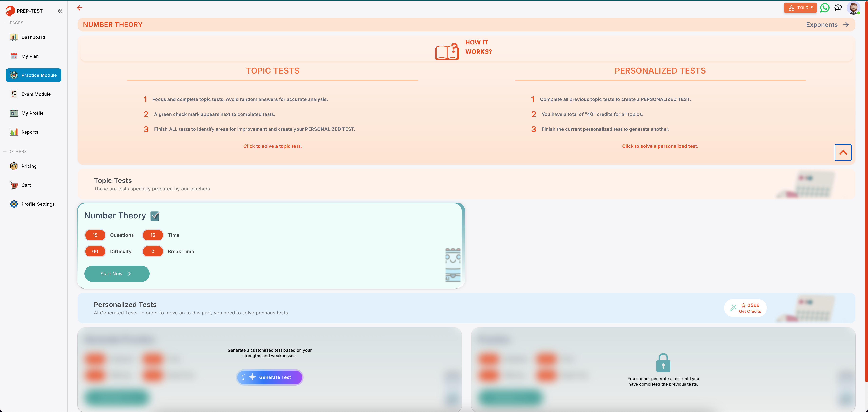
Task: Open the Cart page from sidebar
Action: [x=26, y=185]
